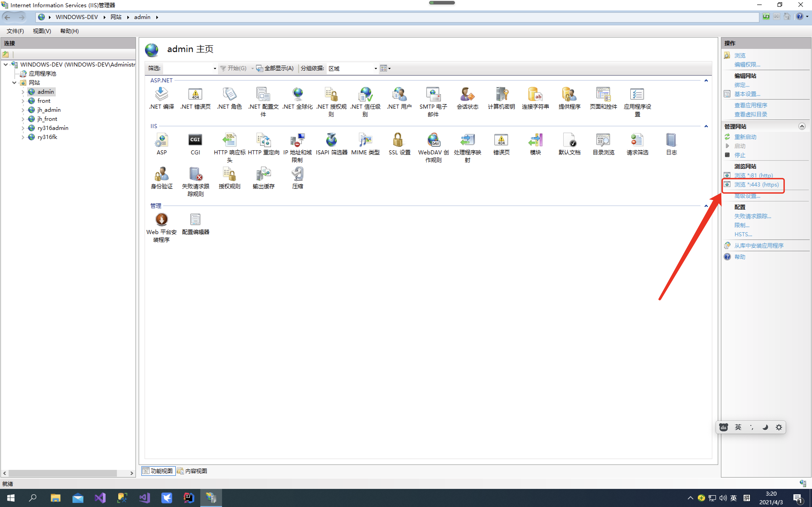Click the 筛选 filter input field

188,68
